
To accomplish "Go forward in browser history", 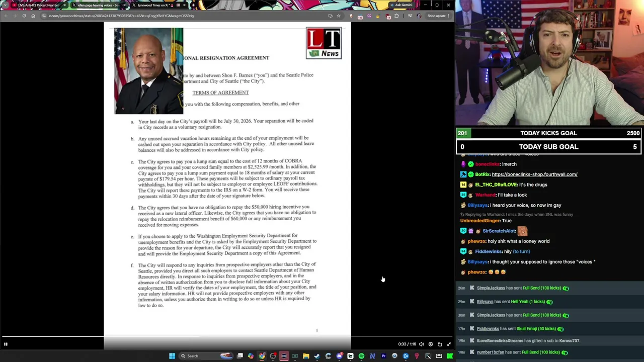I will click(x=15, y=16).
